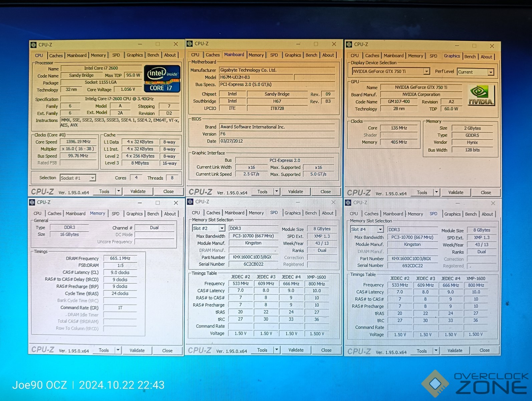Click the Name field 'Intel Core i7 2600'

101,68
